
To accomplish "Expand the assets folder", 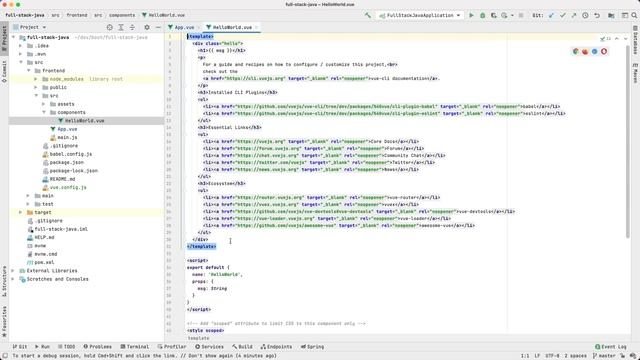I will (x=44, y=104).
